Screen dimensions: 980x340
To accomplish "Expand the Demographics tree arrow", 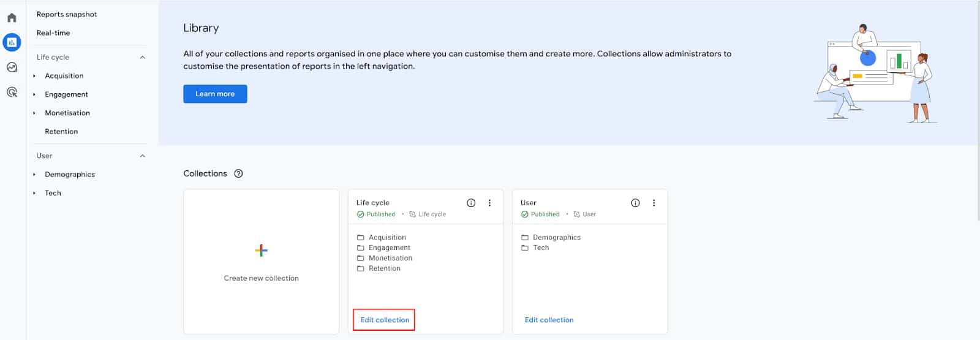I will [34, 175].
